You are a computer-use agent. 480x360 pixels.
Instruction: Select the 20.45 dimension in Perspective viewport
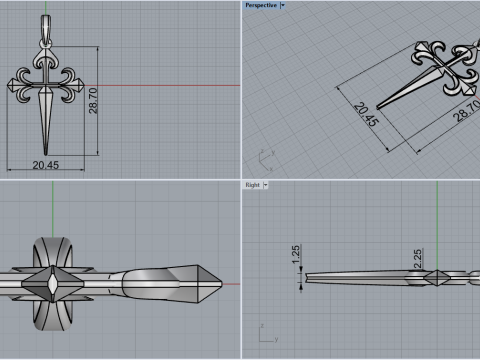tap(366, 114)
